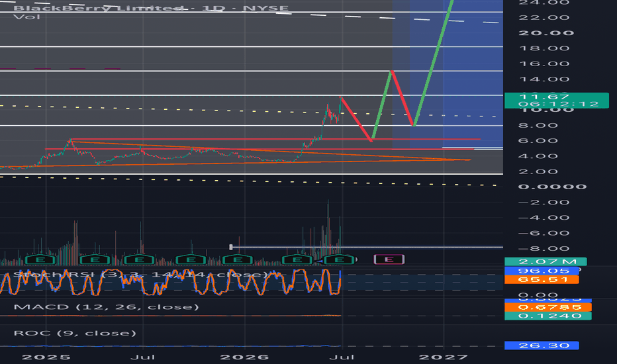Screen dimensions: 617x364
Task: Select the blue ROC value 26.30
Action: tap(542, 345)
